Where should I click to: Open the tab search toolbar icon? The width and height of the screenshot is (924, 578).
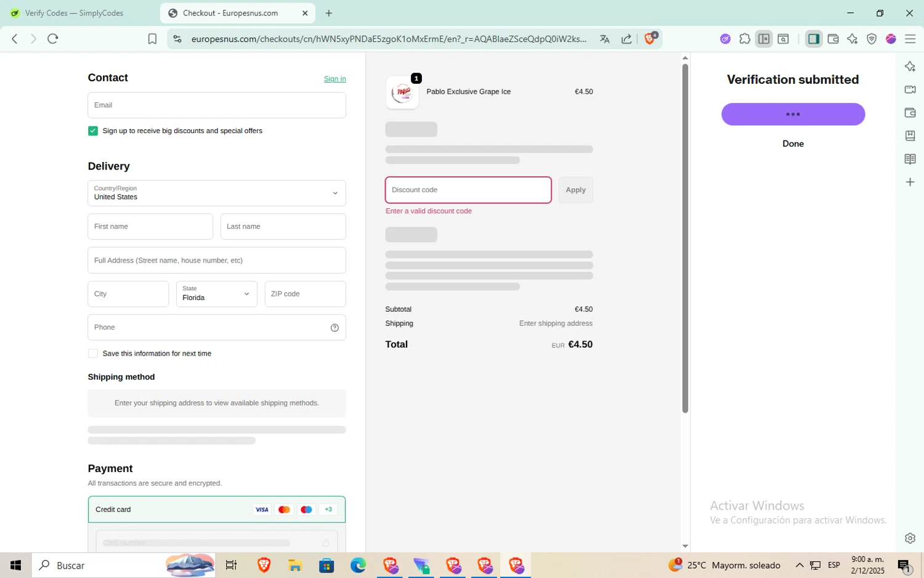click(x=783, y=39)
